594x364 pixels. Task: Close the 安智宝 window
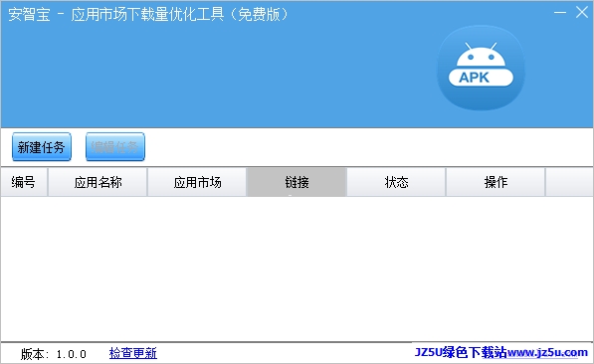coord(582,13)
